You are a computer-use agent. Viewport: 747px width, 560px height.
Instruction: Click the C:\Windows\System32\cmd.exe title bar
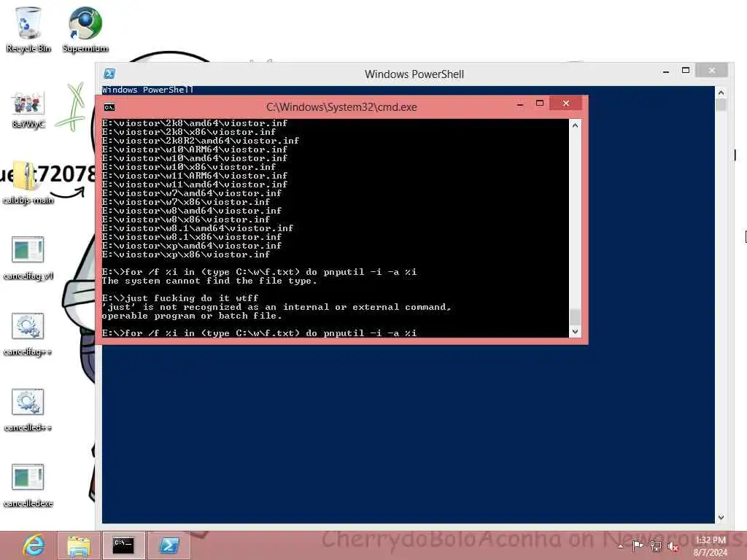click(x=341, y=107)
